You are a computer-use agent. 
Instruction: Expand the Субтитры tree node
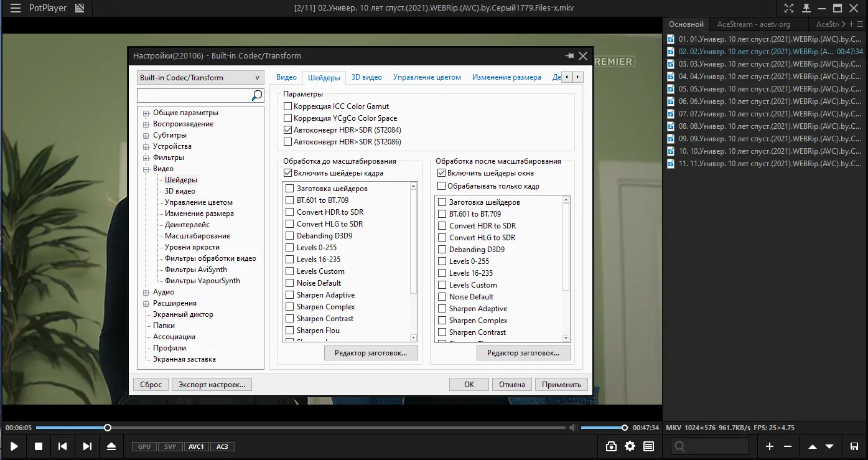[146, 136]
